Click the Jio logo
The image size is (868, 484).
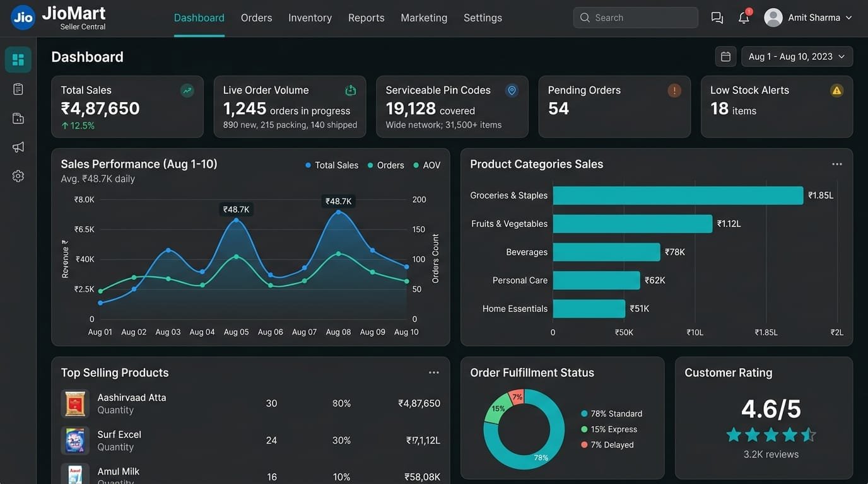(23, 18)
